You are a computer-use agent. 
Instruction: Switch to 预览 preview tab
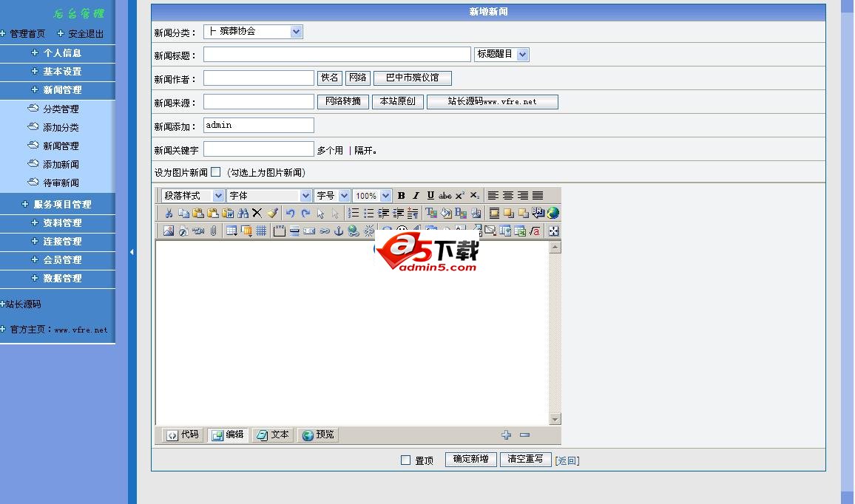[x=318, y=435]
